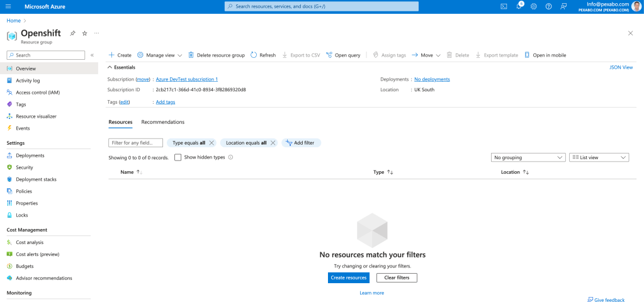The image size is (644, 302).
Task: Open more options ellipsis next to Openshift
Action: click(96, 33)
